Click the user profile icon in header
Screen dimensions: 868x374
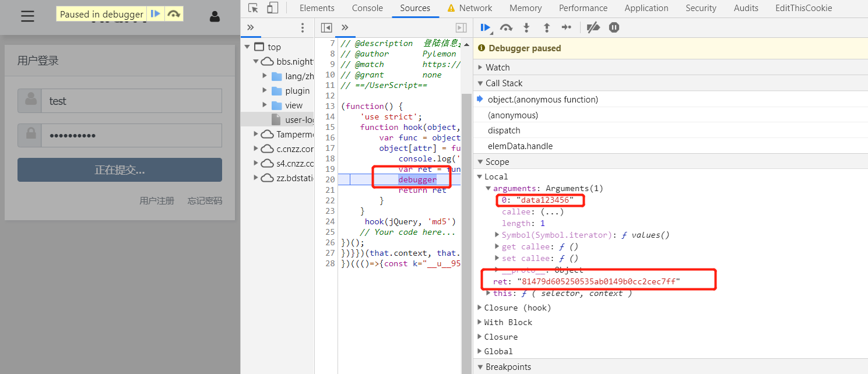pyautogui.click(x=215, y=16)
